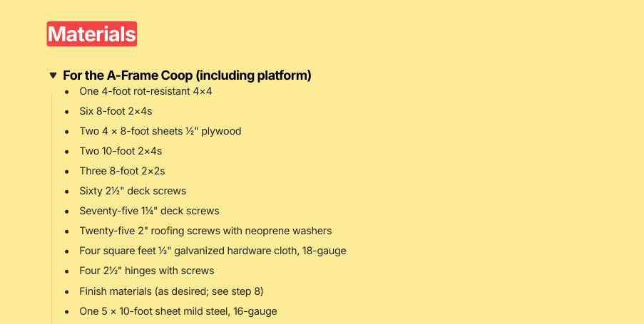Image resolution: width=644 pixels, height=324 pixels.
Task: Click the bullet beside "Three 8-foot 2×2s"
Action: [x=67, y=172]
